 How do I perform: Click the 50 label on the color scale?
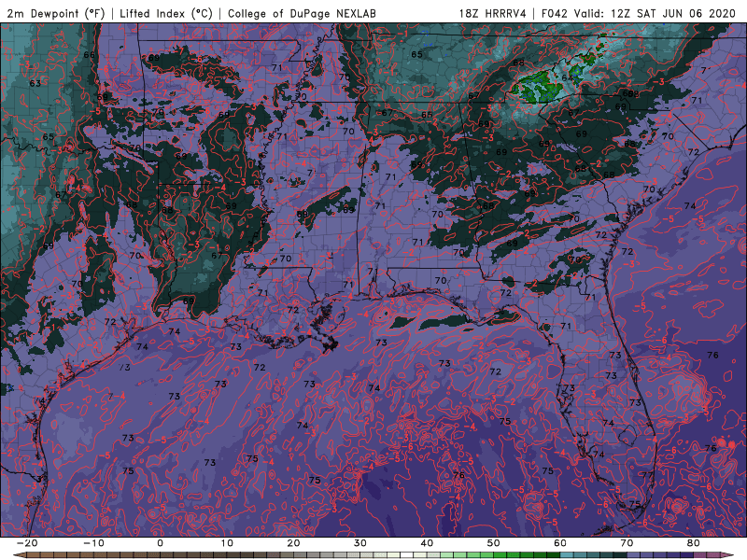[494, 543]
